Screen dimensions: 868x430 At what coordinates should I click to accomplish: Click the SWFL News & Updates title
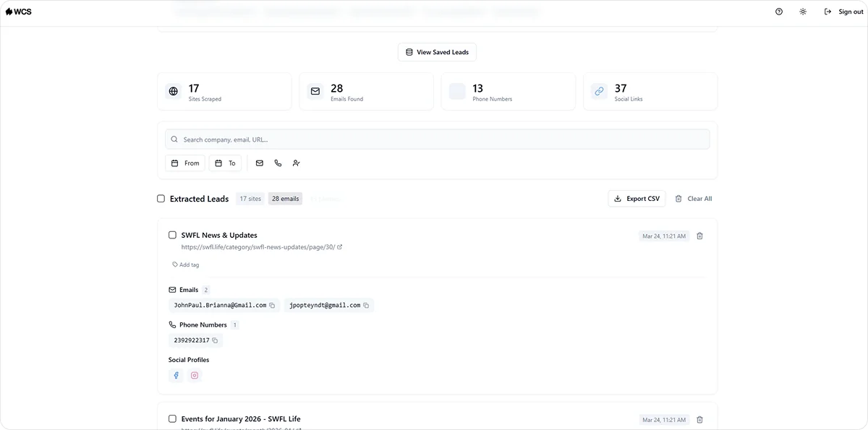coord(219,235)
